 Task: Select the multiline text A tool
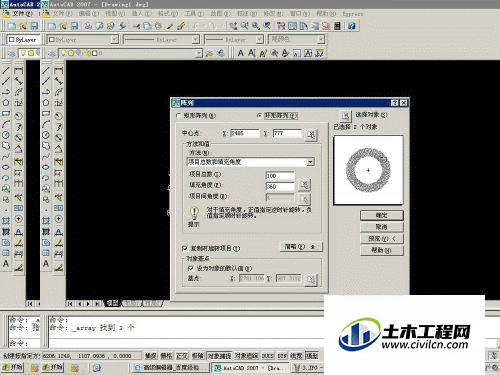tap(46, 263)
